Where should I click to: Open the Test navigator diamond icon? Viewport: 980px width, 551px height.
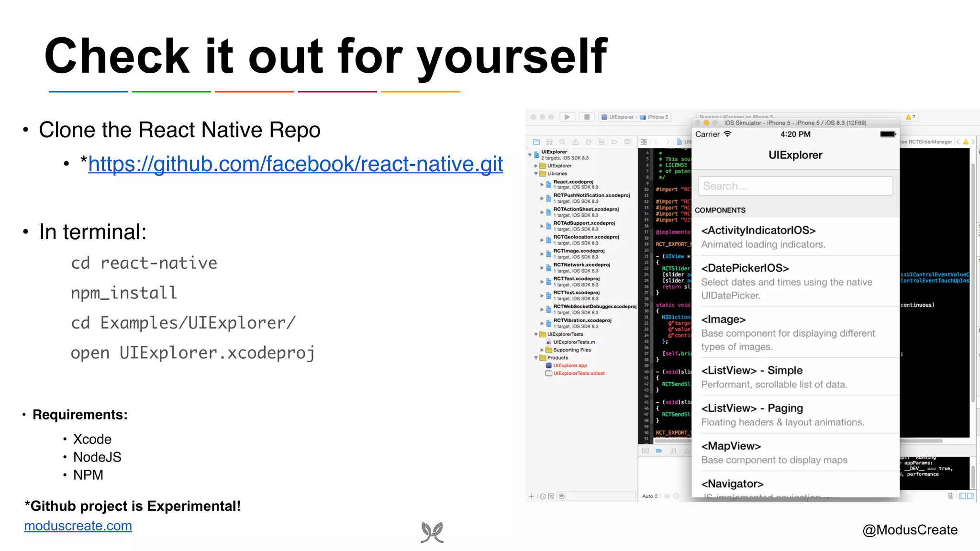pyautogui.click(x=589, y=142)
